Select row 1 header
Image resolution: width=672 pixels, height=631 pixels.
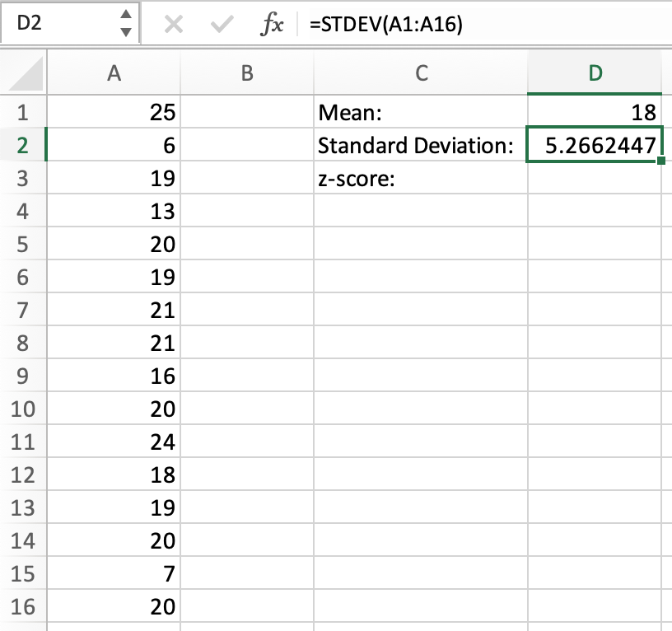[x=23, y=113]
